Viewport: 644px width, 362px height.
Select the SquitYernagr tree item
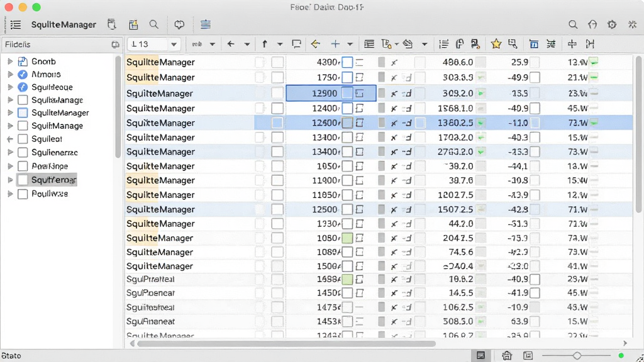pyautogui.click(x=54, y=180)
